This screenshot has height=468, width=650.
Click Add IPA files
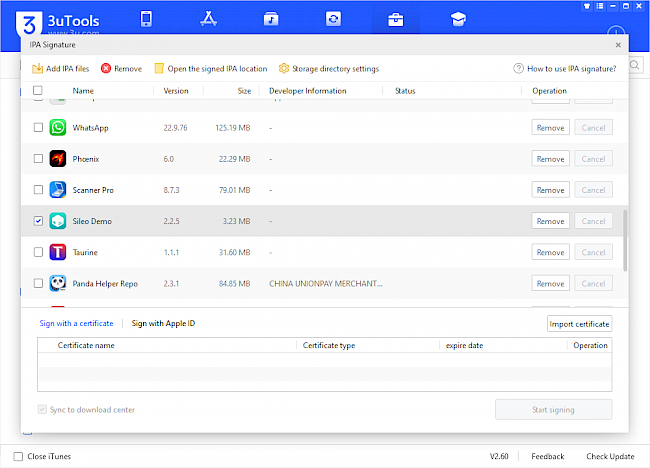[61, 68]
